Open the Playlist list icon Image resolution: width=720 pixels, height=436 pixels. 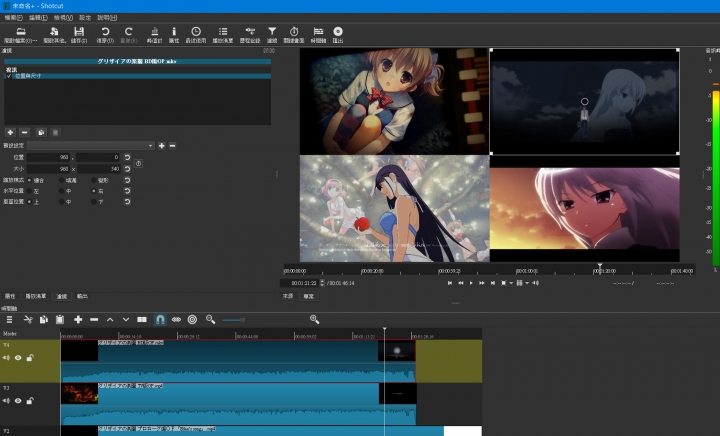tap(223, 32)
